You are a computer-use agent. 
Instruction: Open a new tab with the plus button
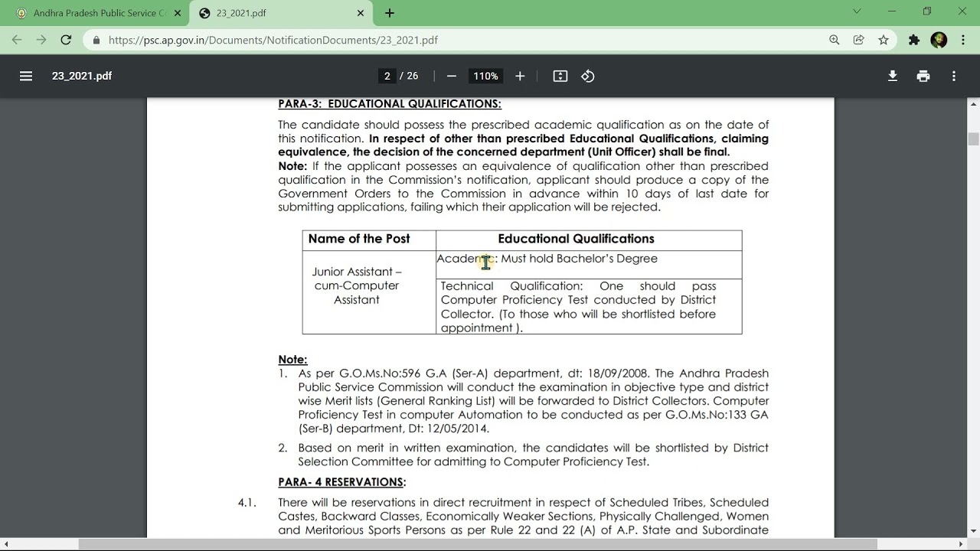click(x=390, y=13)
